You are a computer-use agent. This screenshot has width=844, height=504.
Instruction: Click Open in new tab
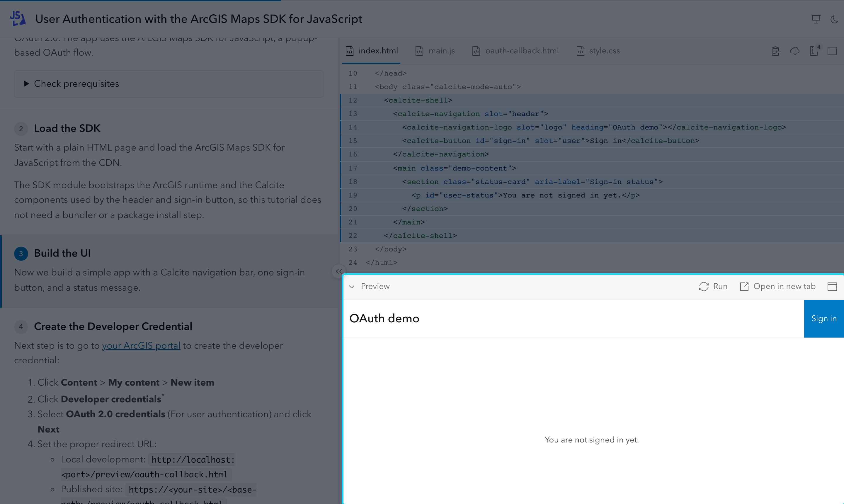pyautogui.click(x=778, y=286)
